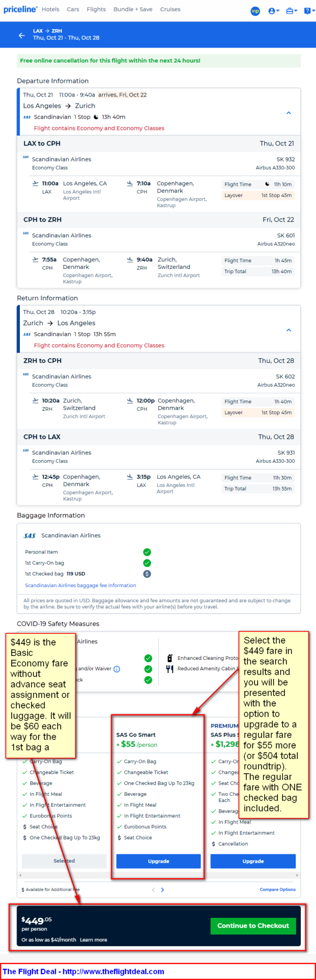
Task: Click the priceline logo
Action: pyautogui.click(x=20, y=9)
